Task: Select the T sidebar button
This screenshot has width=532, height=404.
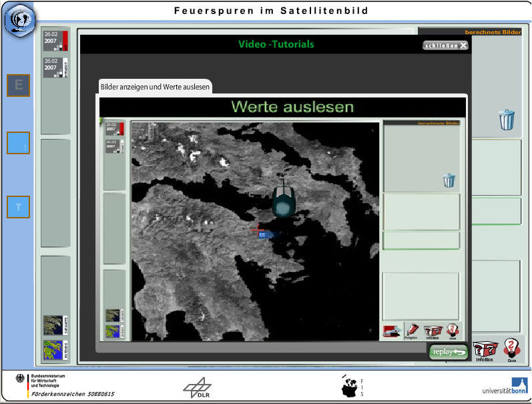Action: [18, 207]
